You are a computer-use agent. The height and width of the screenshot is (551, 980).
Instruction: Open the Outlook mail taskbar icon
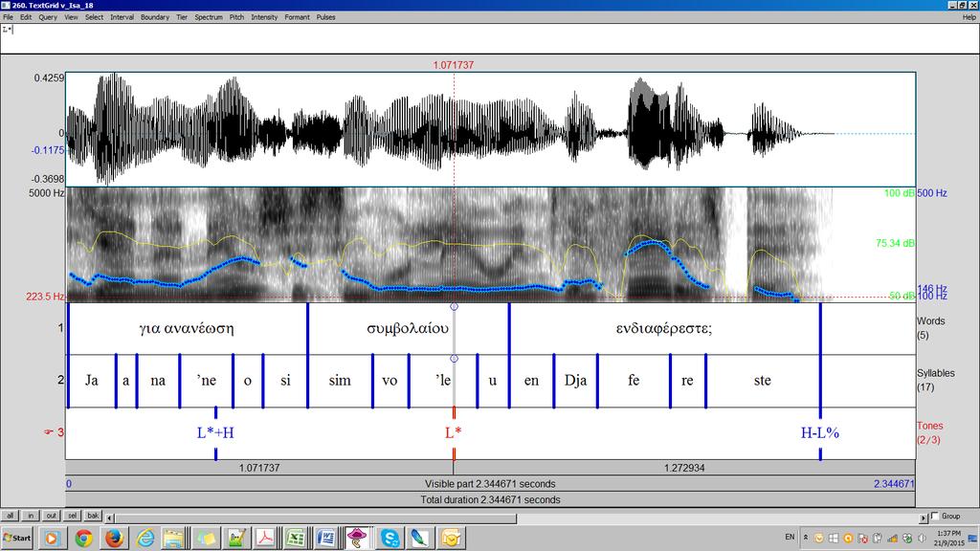tap(451, 538)
